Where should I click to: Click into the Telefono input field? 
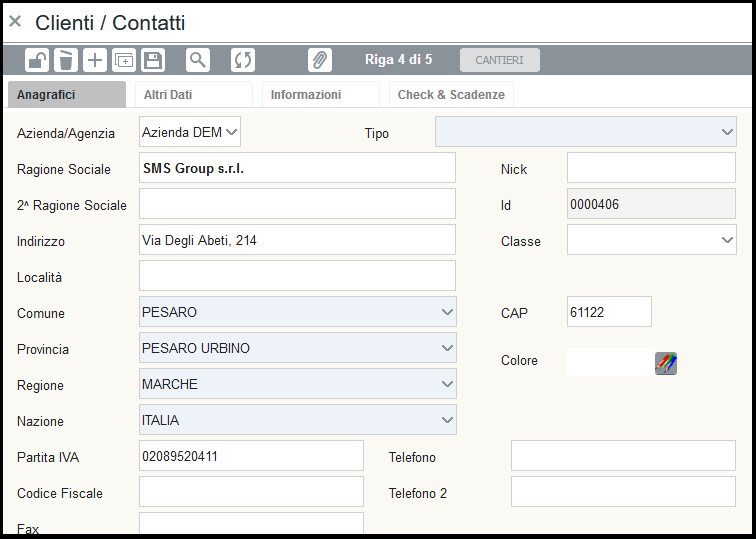pyautogui.click(x=622, y=456)
